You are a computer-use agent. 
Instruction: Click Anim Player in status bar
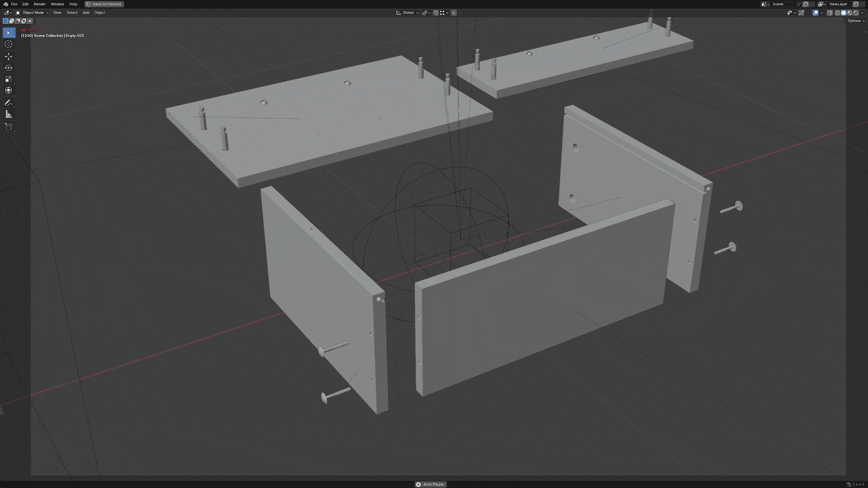click(430, 484)
